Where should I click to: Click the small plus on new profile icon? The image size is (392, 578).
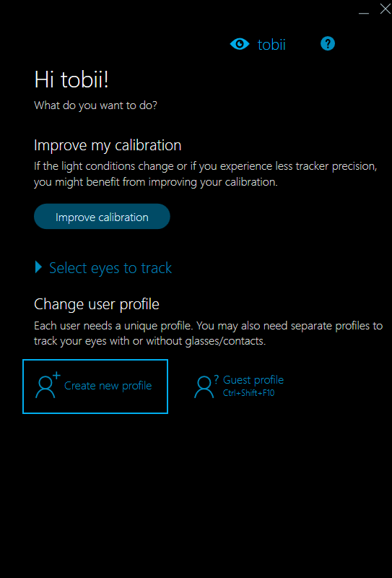pos(56,375)
